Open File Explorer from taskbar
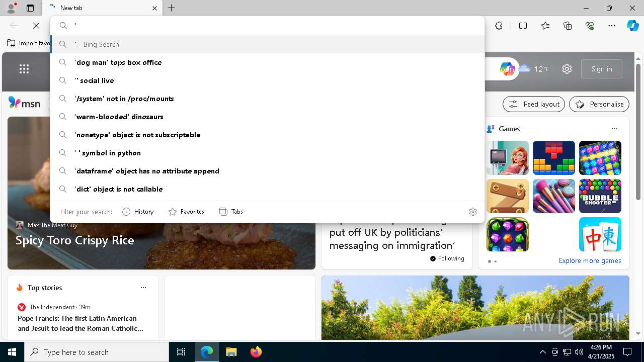The image size is (644, 362). coord(231,352)
